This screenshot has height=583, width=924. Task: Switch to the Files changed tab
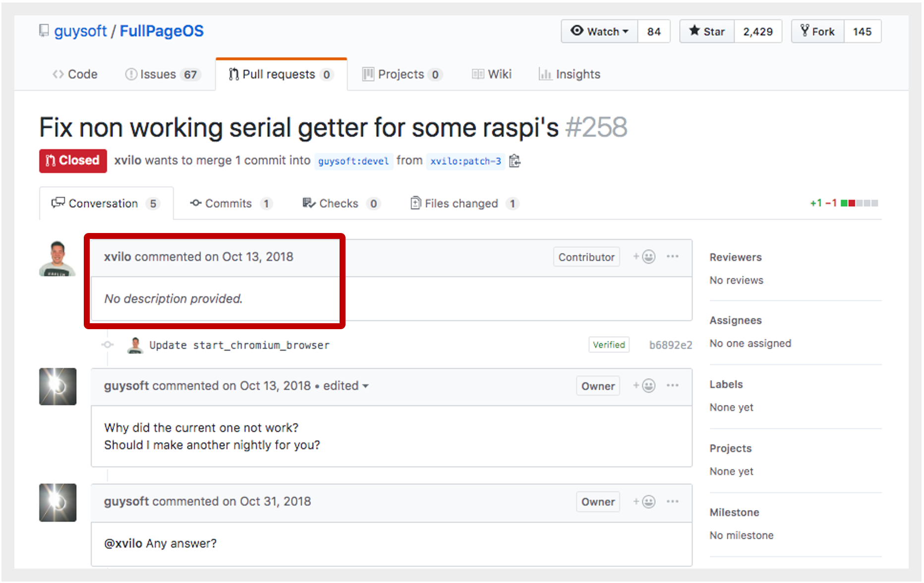tap(464, 203)
